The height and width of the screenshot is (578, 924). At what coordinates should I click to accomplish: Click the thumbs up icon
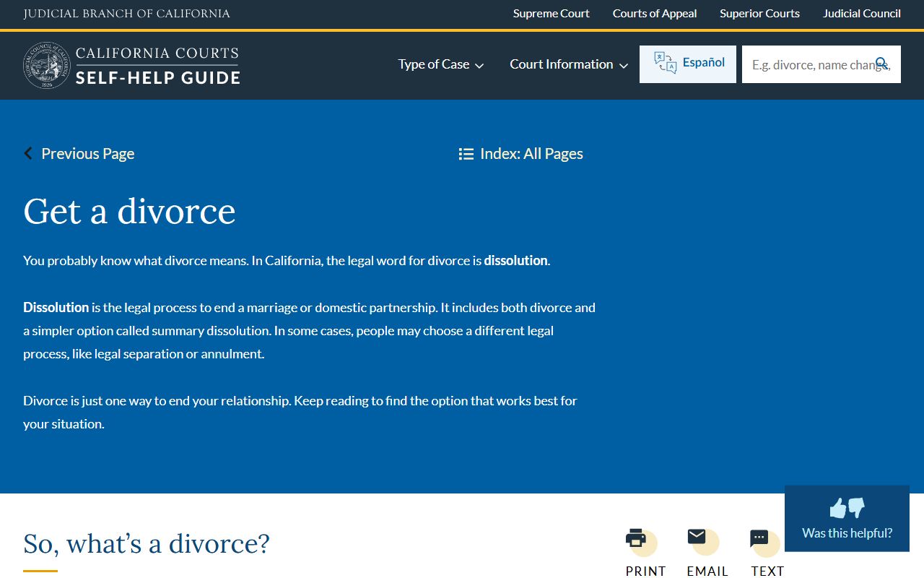pyautogui.click(x=837, y=508)
